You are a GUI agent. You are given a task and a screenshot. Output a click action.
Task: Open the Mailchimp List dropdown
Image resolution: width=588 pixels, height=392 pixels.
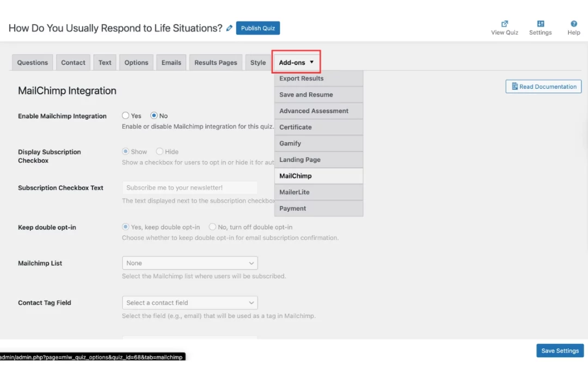pyautogui.click(x=189, y=263)
